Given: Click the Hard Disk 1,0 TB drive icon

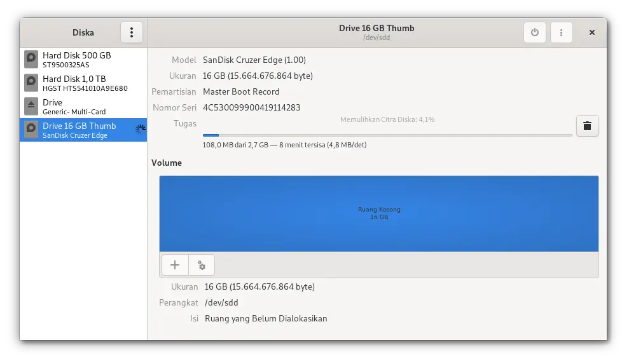Looking at the screenshot, I should 31,83.
